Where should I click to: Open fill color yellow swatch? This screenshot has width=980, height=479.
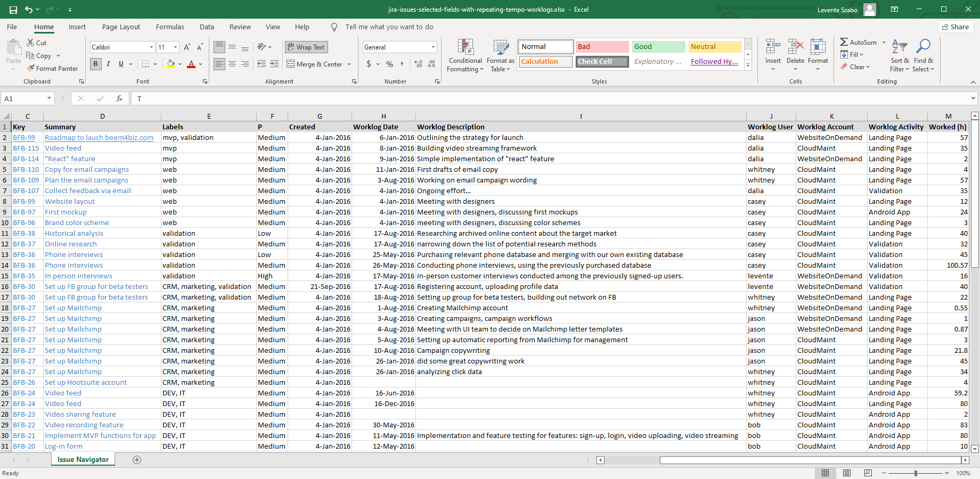point(170,64)
